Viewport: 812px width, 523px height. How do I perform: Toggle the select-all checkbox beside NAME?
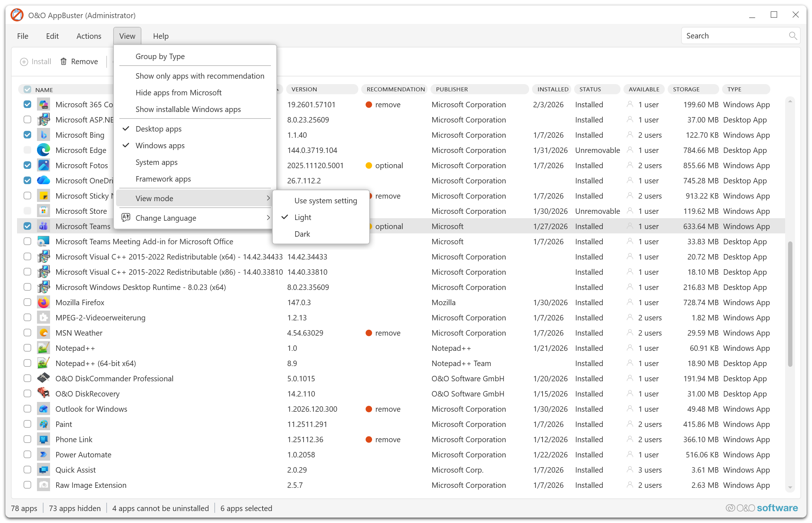(x=27, y=90)
